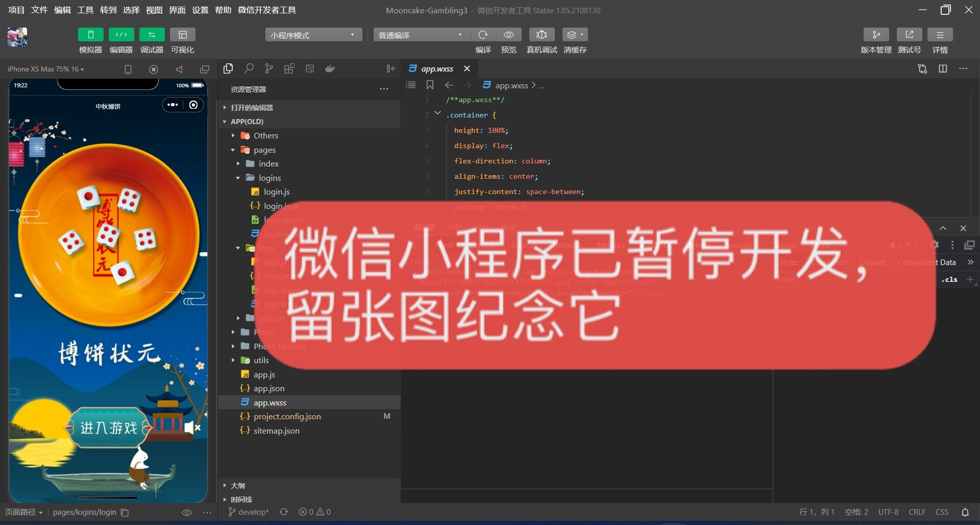Split the editor with the split icon
This screenshot has height=525, width=980.
point(943,68)
